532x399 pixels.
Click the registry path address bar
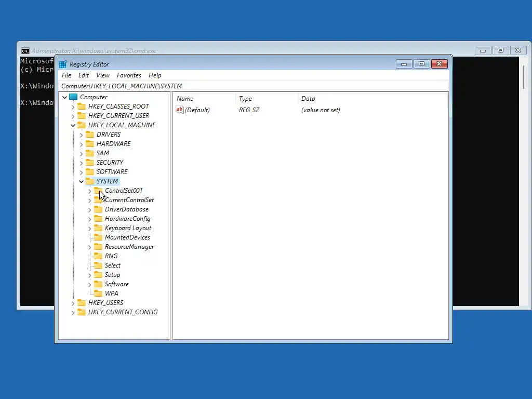(x=254, y=86)
